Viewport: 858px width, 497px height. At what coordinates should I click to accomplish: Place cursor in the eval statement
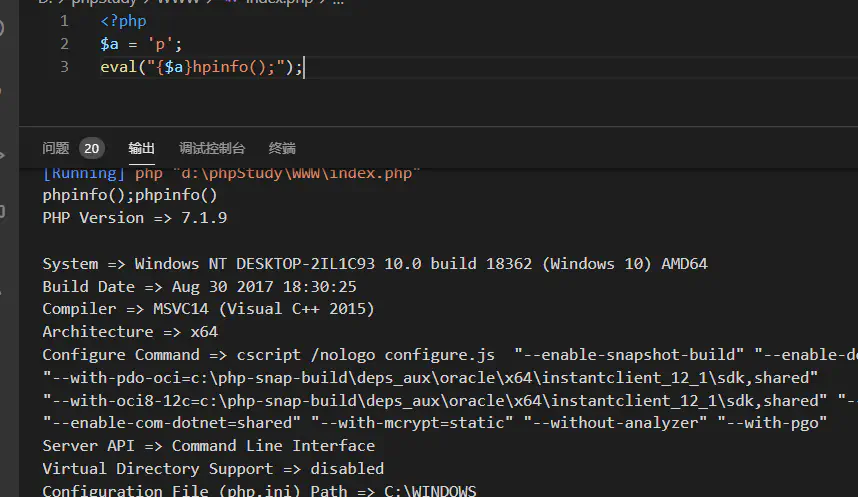(x=200, y=67)
